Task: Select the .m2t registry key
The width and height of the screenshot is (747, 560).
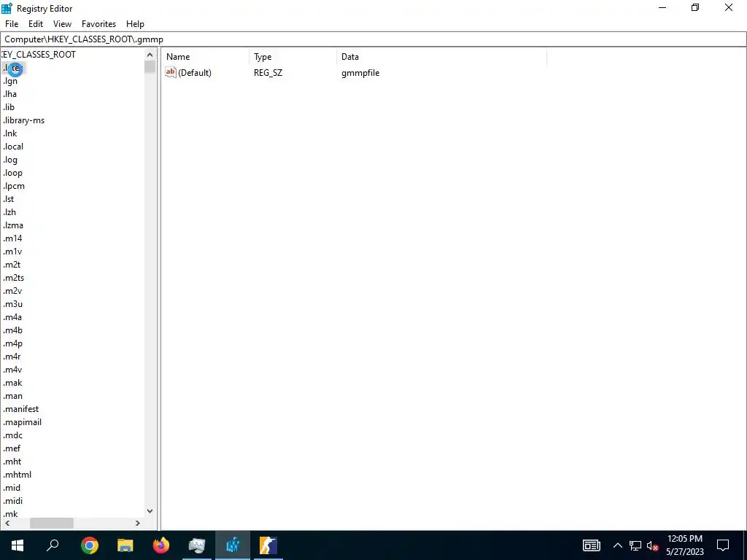Action: pos(12,264)
